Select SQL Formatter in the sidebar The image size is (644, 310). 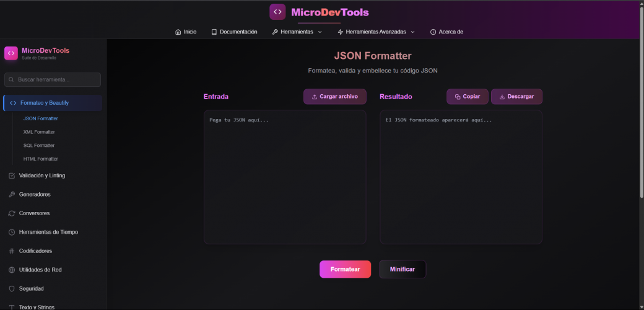39,146
